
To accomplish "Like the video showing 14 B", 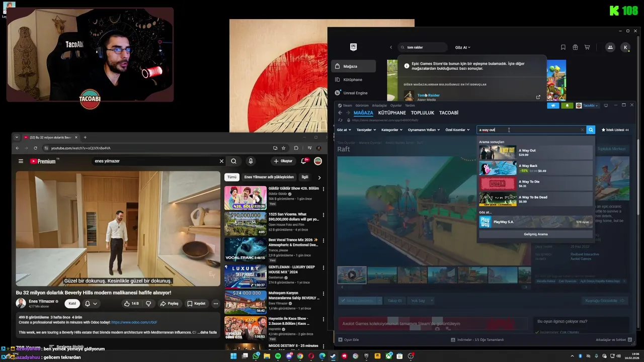I will coord(131,304).
